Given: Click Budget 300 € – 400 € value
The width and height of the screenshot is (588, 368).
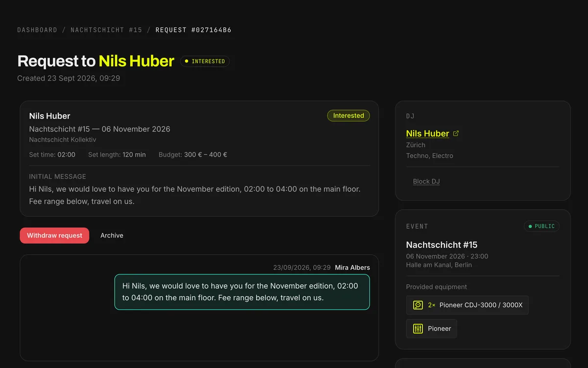Looking at the screenshot, I should pyautogui.click(x=205, y=155).
